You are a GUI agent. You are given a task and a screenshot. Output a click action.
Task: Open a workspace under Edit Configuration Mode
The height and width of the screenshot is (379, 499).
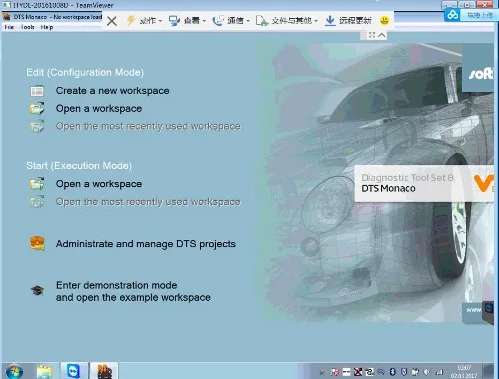tap(99, 109)
